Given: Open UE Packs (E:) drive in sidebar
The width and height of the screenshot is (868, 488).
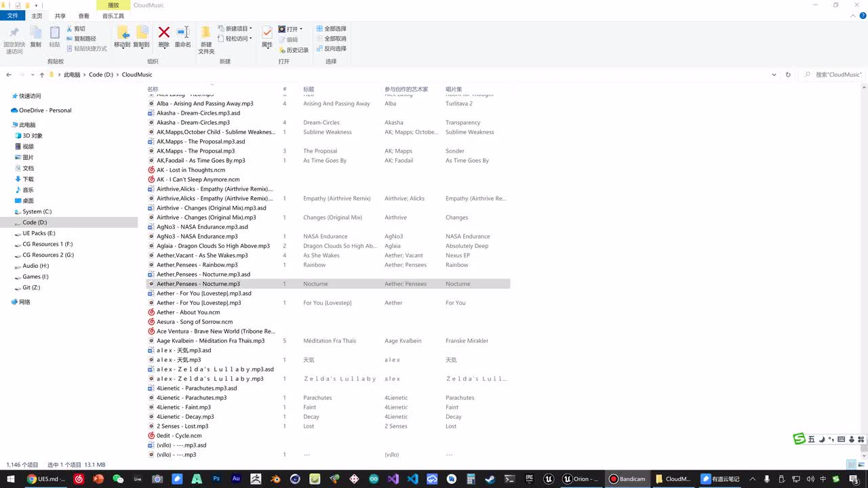Looking at the screenshot, I should click(x=39, y=233).
